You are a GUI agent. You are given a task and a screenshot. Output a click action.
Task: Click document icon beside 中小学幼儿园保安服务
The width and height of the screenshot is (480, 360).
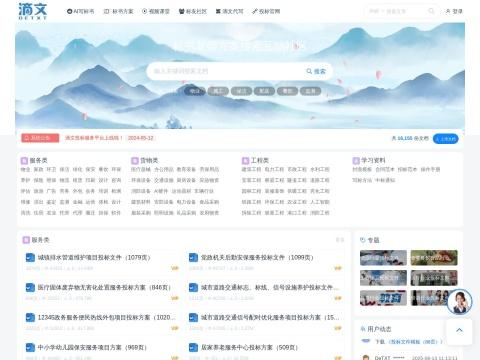click(x=30, y=347)
